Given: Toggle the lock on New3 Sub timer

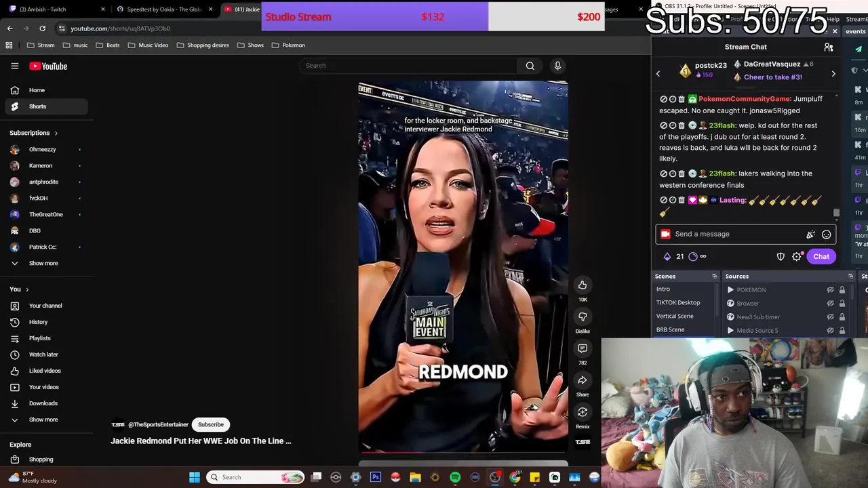Looking at the screenshot, I should pyautogui.click(x=842, y=317).
